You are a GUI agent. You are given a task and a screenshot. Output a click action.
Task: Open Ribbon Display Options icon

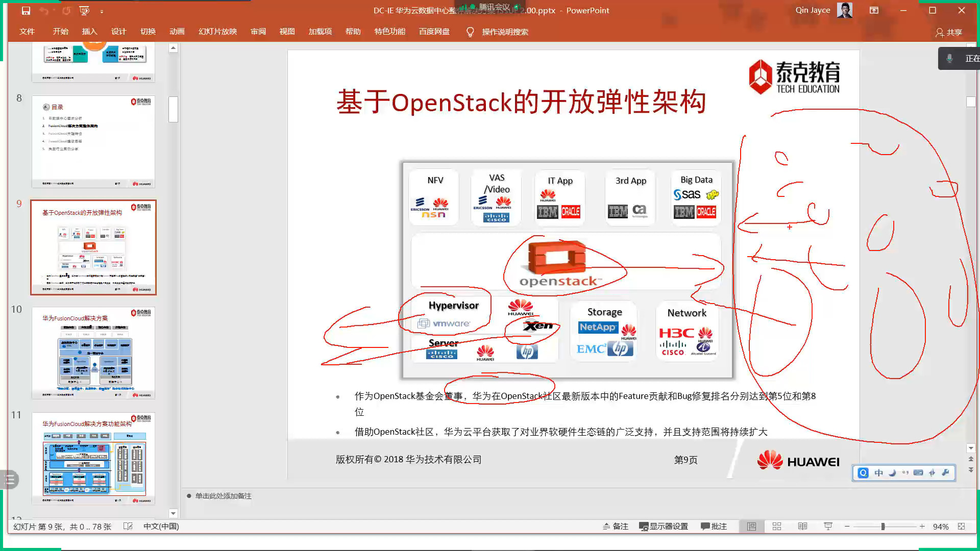pos(874,10)
